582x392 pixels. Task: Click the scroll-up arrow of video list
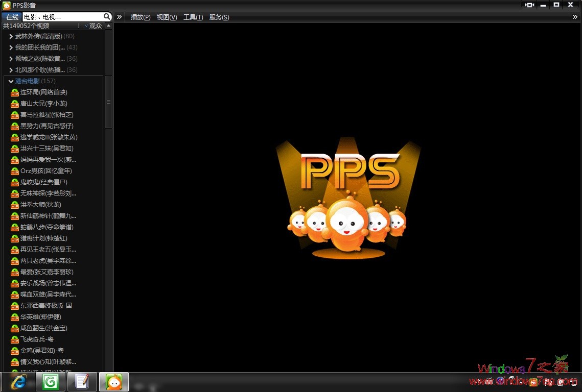109,26
